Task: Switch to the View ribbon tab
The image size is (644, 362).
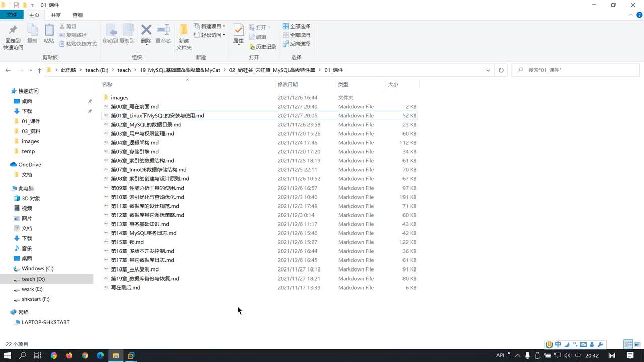Action: point(78,15)
